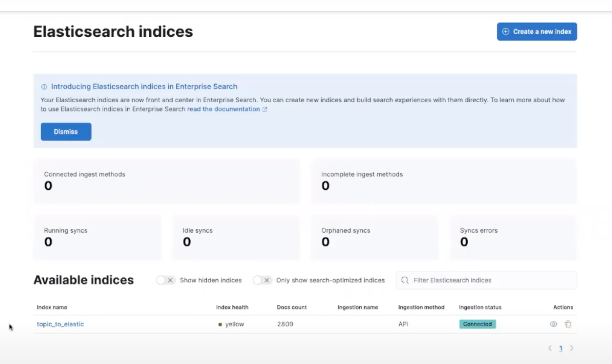
Task: Click the Ingestion method column header
Action: tap(421, 307)
